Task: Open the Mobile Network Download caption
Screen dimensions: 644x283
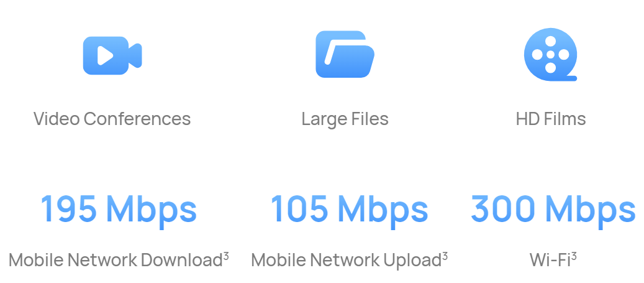Action: pos(116,260)
